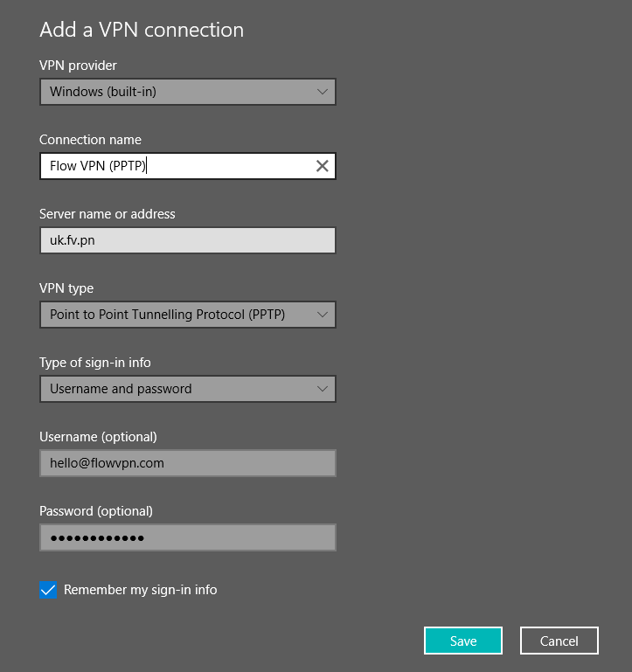Expand the "Username and password" dropdown
Image resolution: width=632 pixels, height=672 pixels.
tap(175, 389)
